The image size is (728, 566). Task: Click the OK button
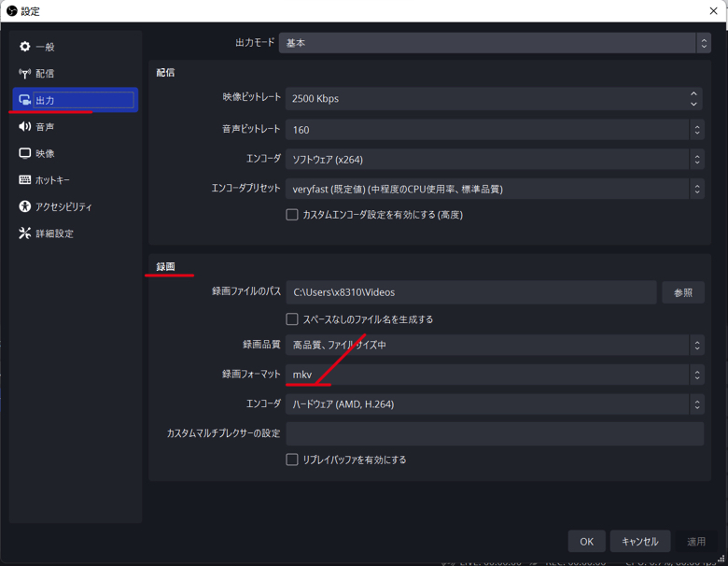coord(586,542)
